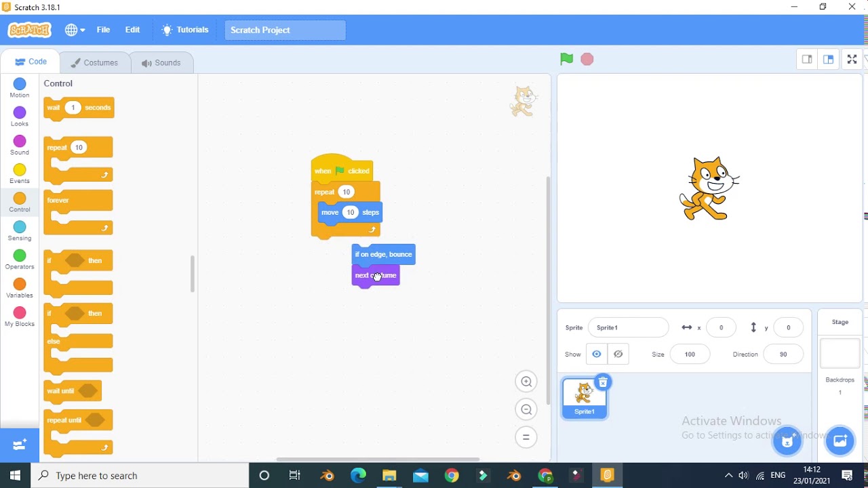Viewport: 868px width, 488px height.
Task: Open the language globe menu
Action: [75, 30]
